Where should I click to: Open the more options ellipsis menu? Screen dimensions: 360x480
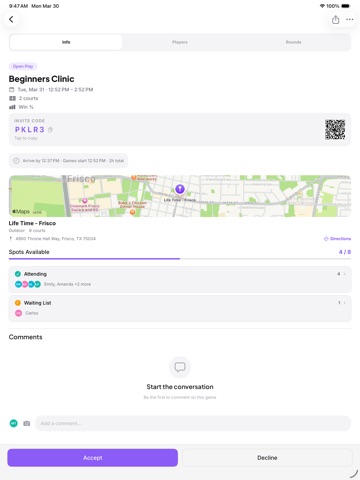click(350, 20)
